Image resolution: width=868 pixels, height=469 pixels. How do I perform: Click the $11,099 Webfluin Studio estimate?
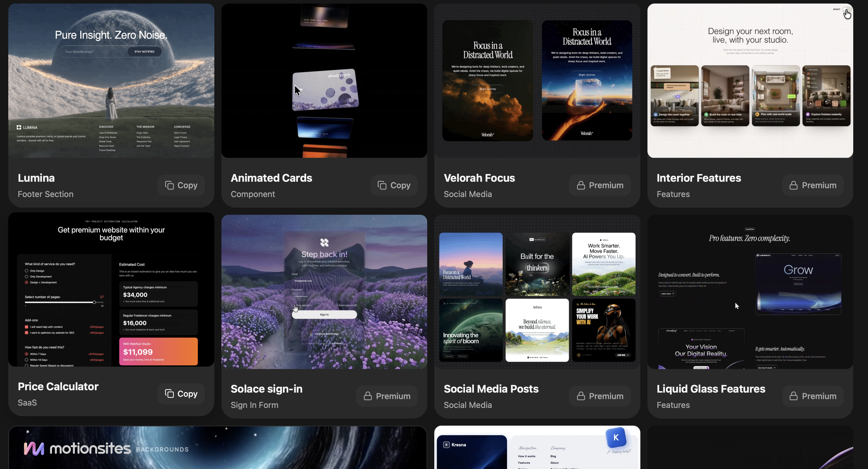(158, 352)
